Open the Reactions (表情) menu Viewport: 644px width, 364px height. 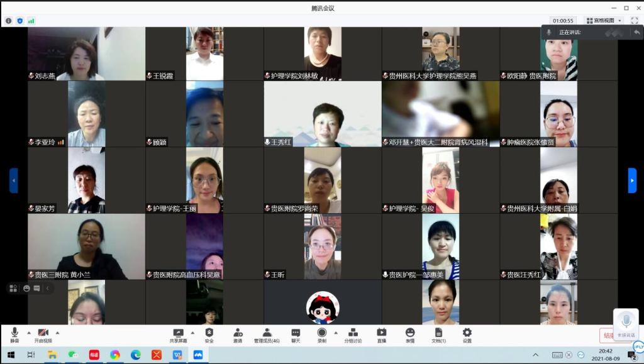tap(410, 334)
